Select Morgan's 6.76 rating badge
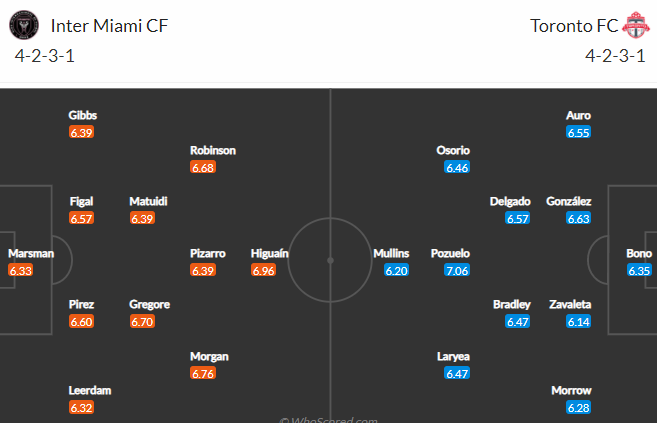 tap(203, 373)
